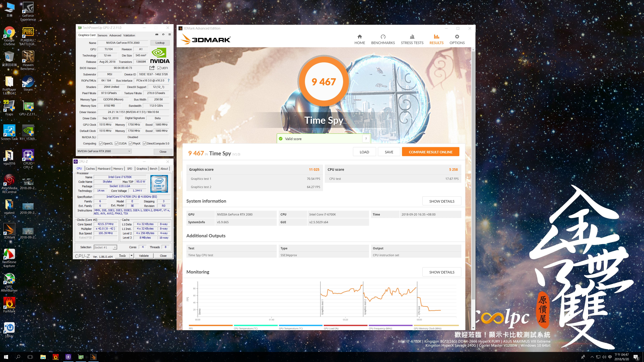Image resolution: width=644 pixels, height=362 pixels.
Task: Open the GeForce Experience desktop shortcut
Action: [x=28, y=12]
